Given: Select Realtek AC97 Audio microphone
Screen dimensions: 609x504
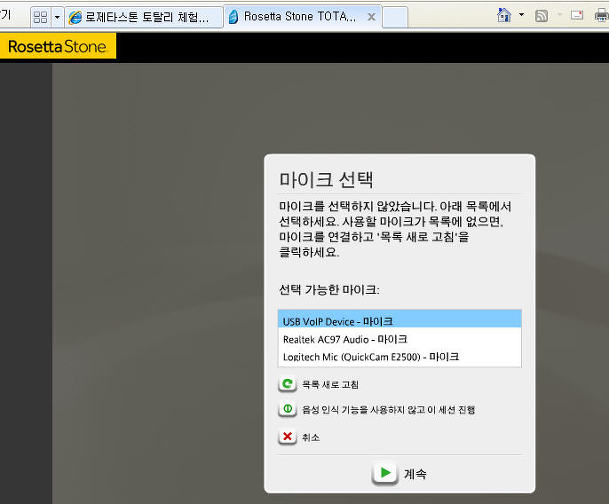Looking at the screenshot, I should tap(400, 339).
